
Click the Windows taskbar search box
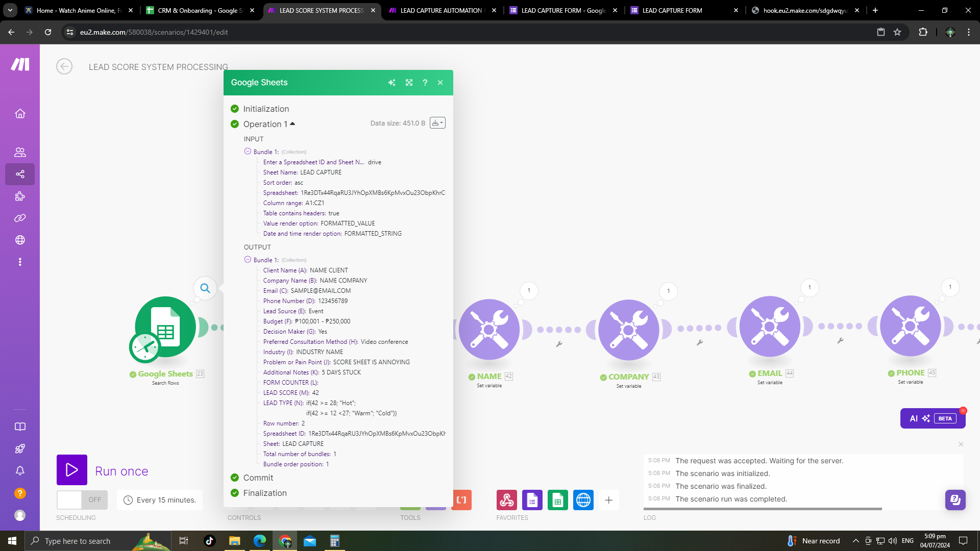[x=78, y=541]
